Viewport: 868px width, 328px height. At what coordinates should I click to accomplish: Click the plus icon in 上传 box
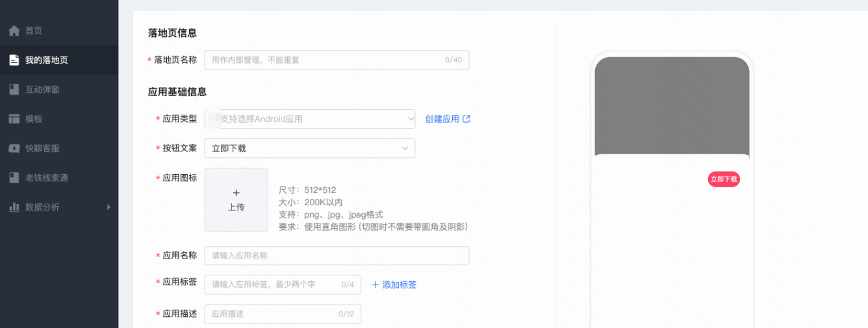tap(236, 193)
